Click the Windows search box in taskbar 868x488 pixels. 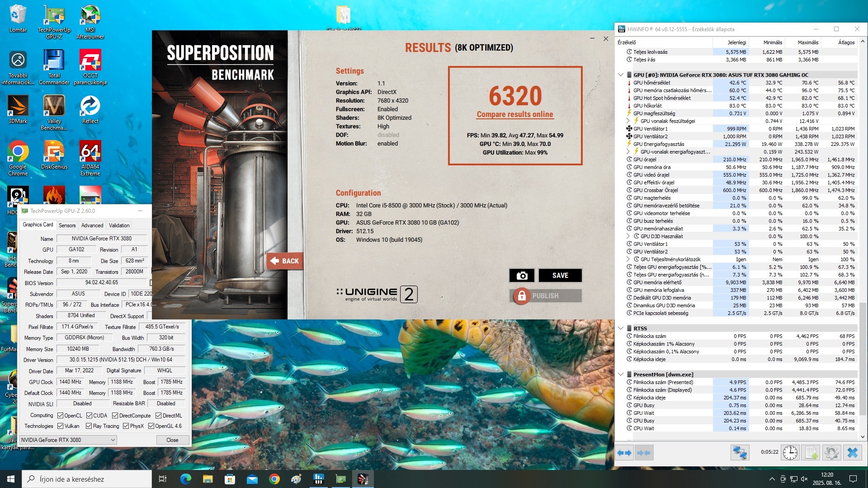pyautogui.click(x=87, y=479)
